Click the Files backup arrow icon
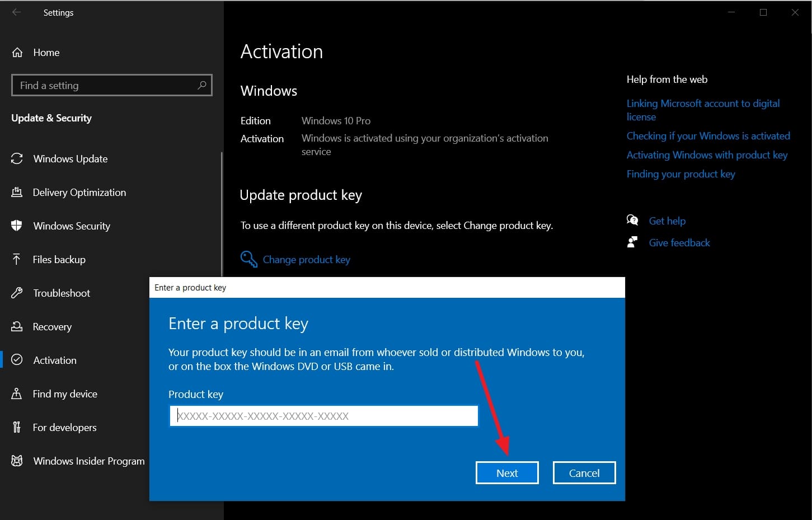812x520 pixels. point(17,259)
